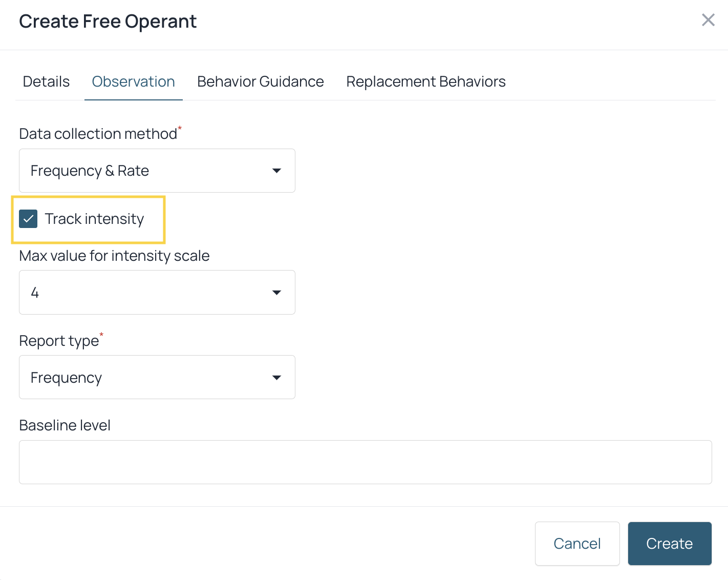Image resolution: width=728 pixels, height=580 pixels.
Task: Switch to the Details tab
Action: pos(46,81)
